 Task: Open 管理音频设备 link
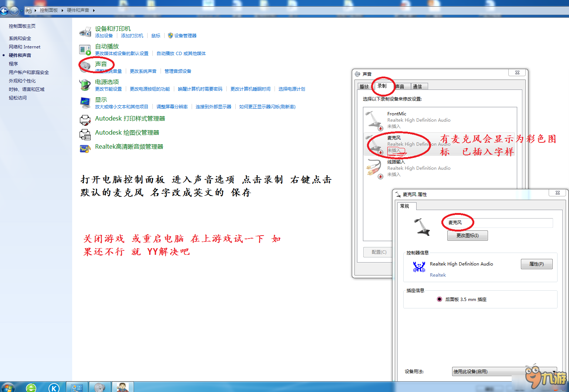click(178, 71)
